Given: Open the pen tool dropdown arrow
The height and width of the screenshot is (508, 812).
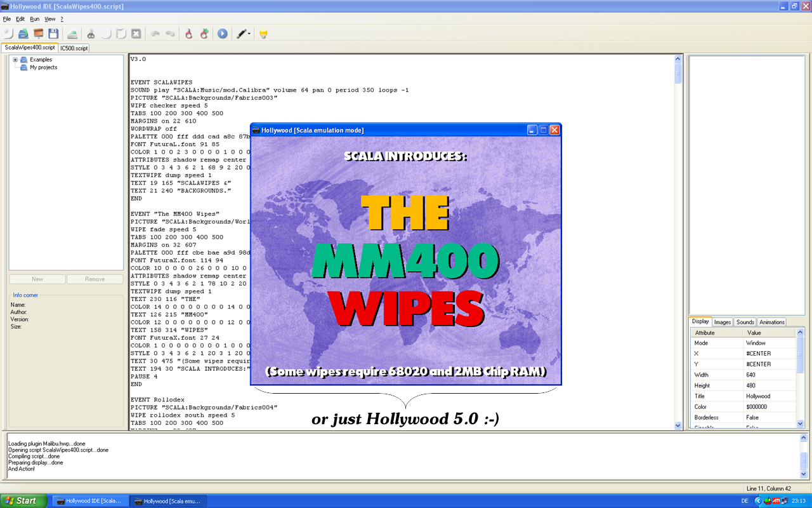Looking at the screenshot, I should (x=249, y=34).
